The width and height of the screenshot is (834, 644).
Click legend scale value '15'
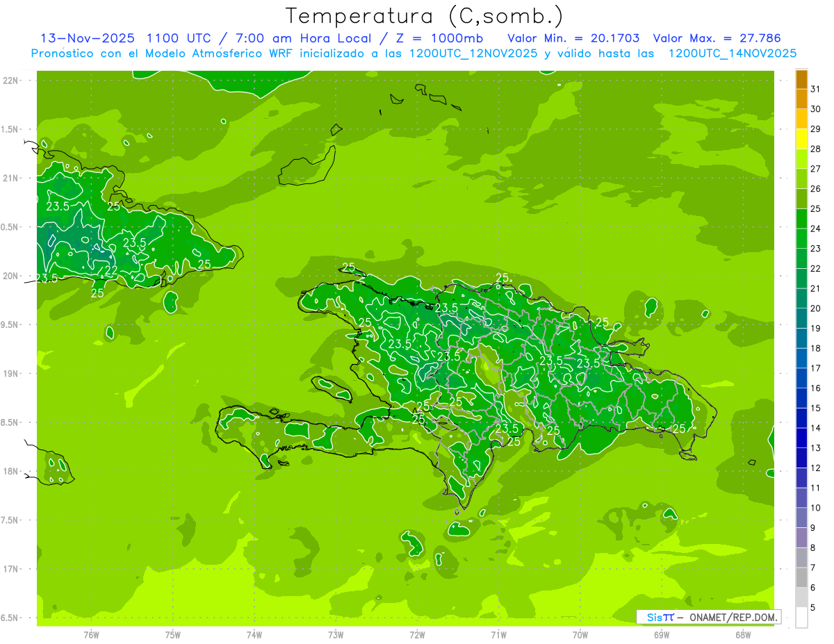click(x=815, y=408)
